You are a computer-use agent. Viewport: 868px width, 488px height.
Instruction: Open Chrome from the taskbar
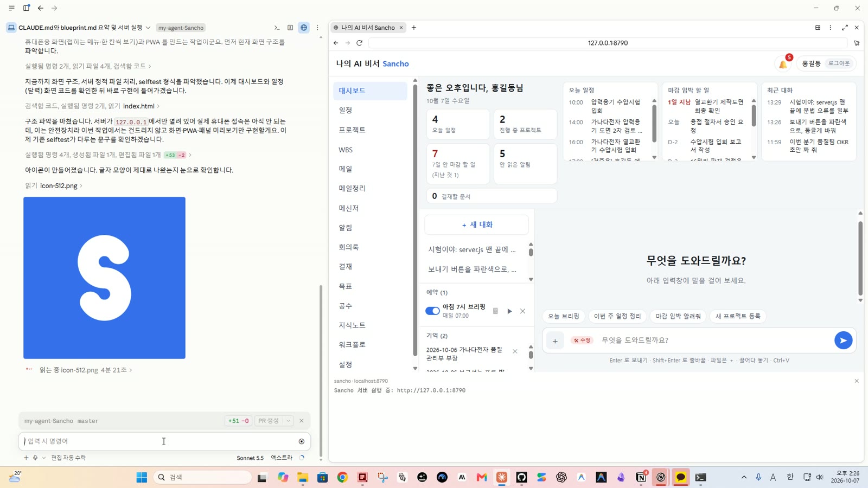click(x=342, y=477)
